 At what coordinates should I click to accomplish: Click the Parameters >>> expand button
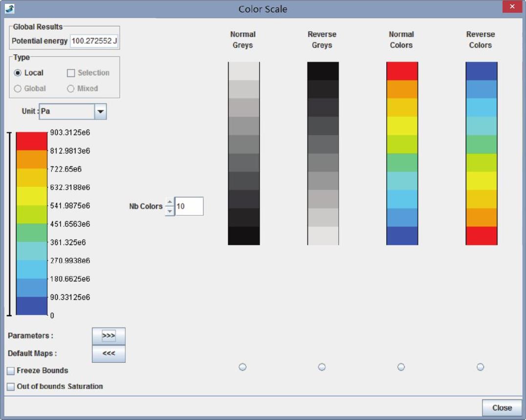(109, 336)
